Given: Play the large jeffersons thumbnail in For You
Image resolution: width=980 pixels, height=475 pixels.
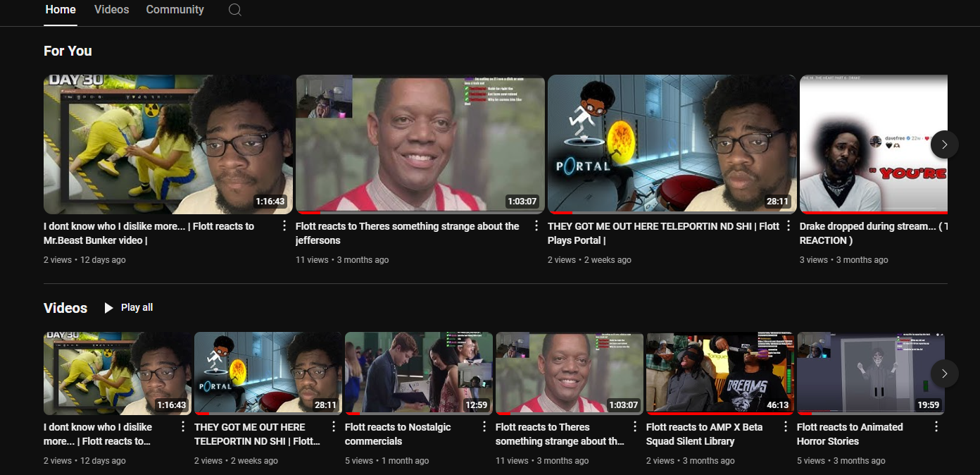Looking at the screenshot, I should (x=420, y=144).
